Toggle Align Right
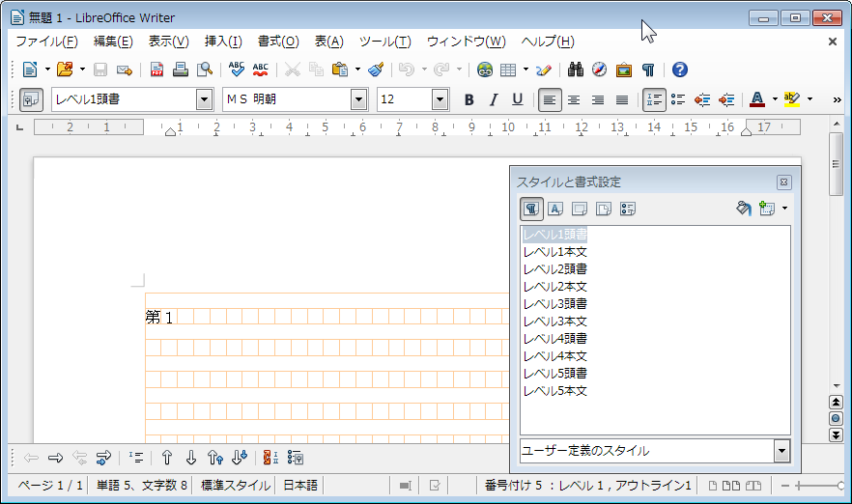Screen dimensions: 852x504 598,100
